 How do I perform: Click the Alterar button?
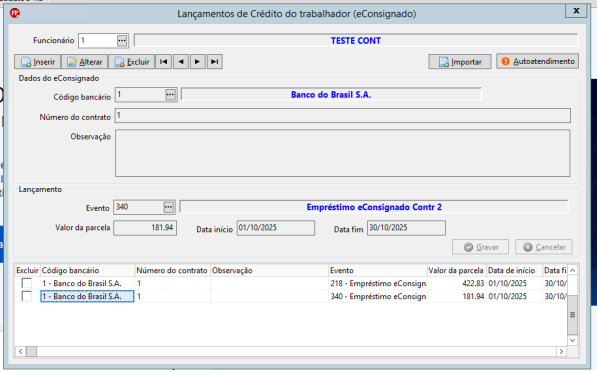(85, 62)
